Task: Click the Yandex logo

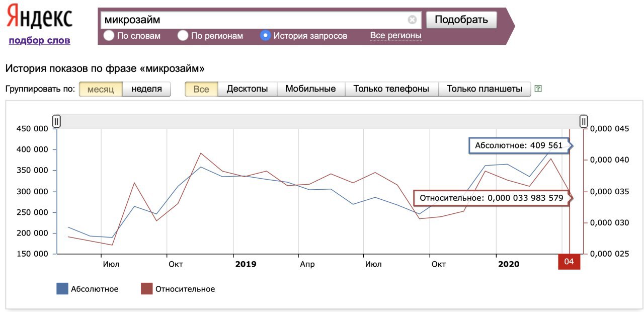Action: click(39, 17)
